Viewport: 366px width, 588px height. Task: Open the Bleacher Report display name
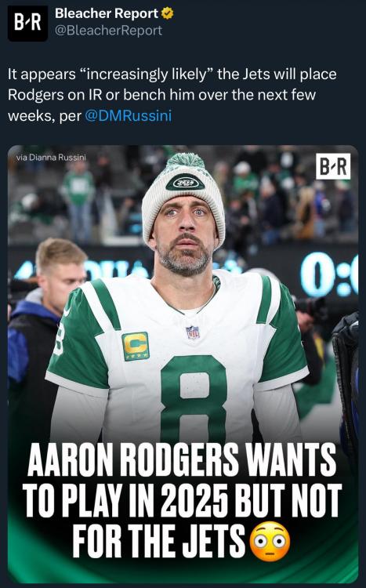coord(107,13)
